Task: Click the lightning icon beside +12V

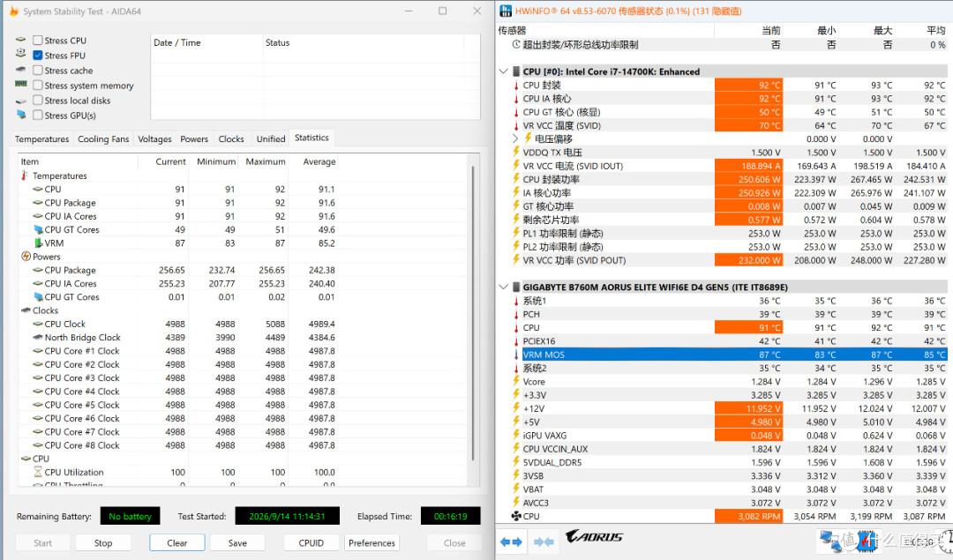Action: pyautogui.click(x=516, y=408)
